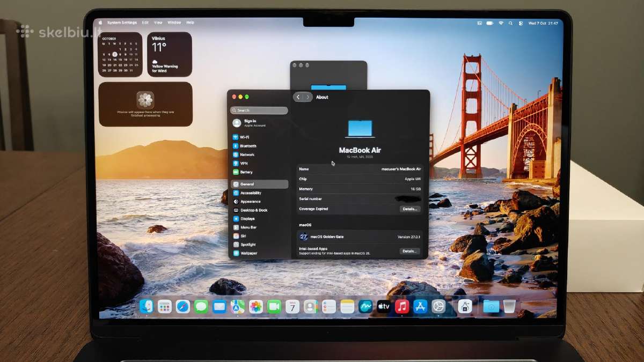
Task: Click Sign in Apple Account
Action: point(259,123)
